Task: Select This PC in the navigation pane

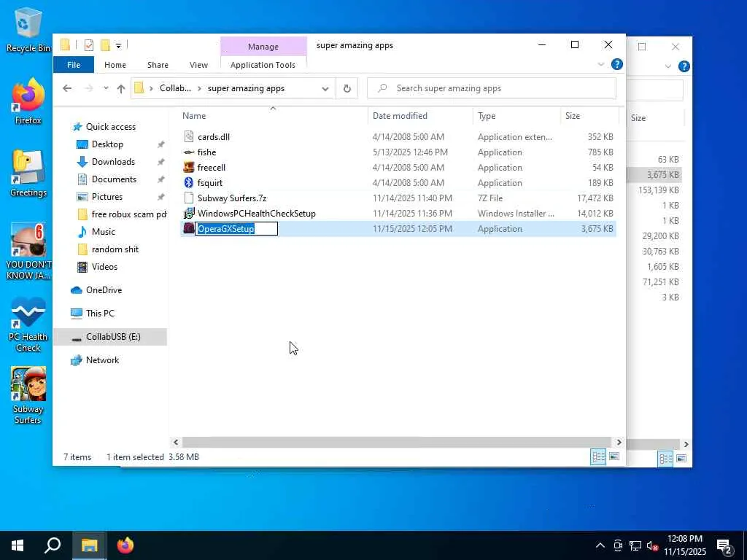Action: point(100,314)
